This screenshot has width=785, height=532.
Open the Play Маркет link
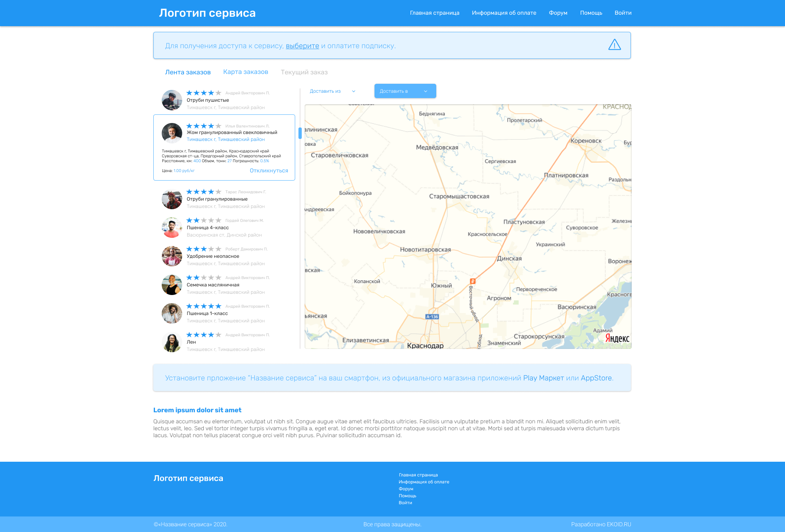point(543,378)
